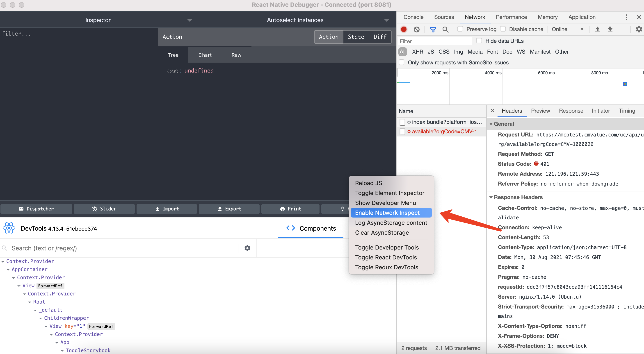
Task: Click the clear network log icon
Action: point(416,29)
